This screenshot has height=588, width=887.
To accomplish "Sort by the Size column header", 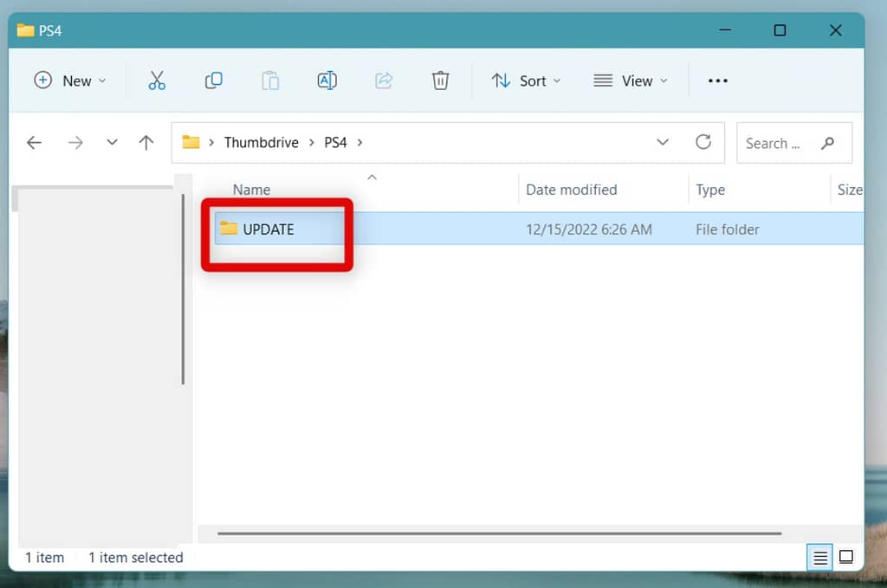I will [x=850, y=190].
